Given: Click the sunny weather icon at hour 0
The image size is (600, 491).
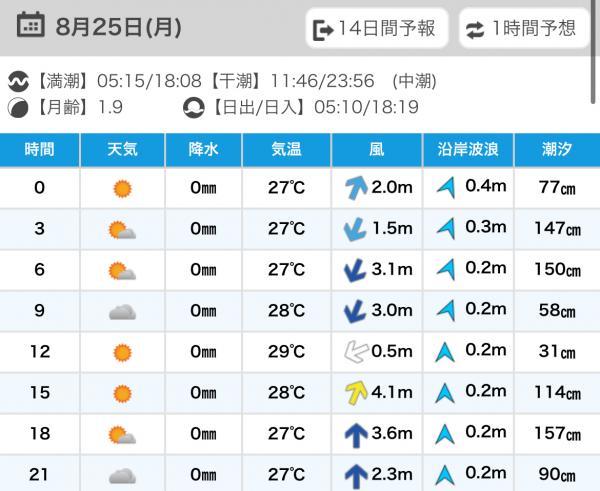Looking at the screenshot, I should 122,189.
